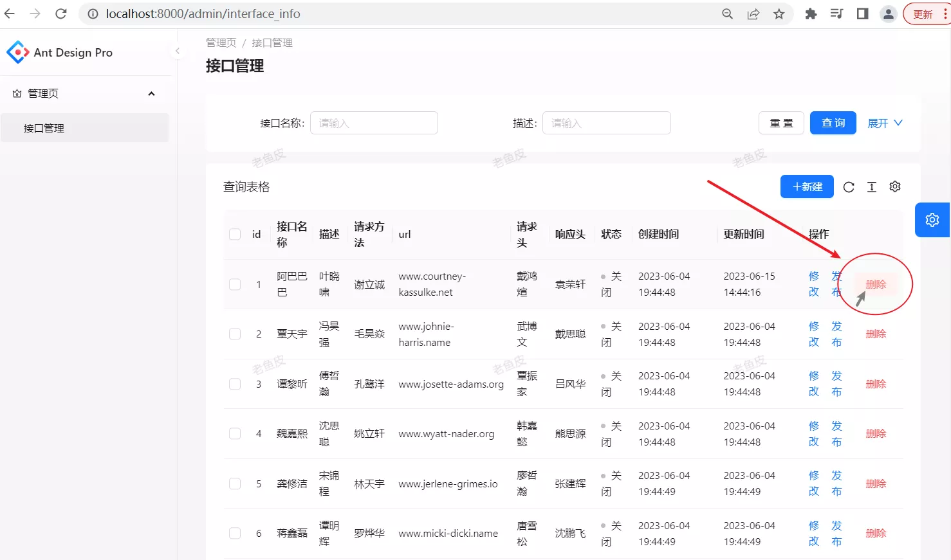The height and width of the screenshot is (560, 951).
Task: Check the row 4 魏嘉熙 checkbox
Action: tap(235, 433)
